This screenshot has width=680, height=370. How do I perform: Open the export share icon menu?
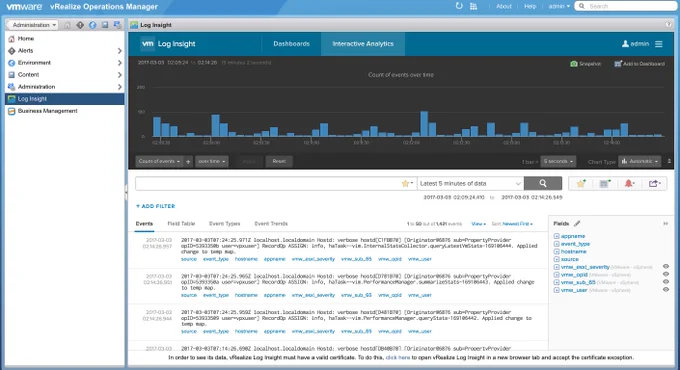tap(654, 183)
